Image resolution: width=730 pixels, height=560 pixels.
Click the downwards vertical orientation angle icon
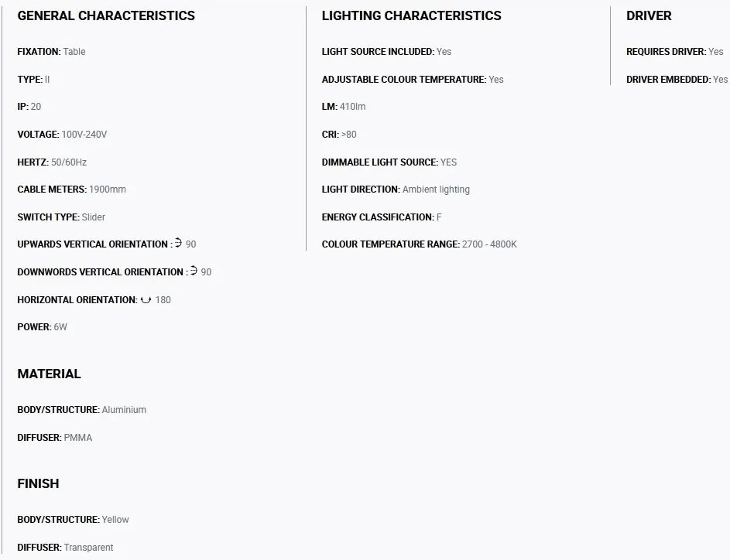[x=194, y=271]
